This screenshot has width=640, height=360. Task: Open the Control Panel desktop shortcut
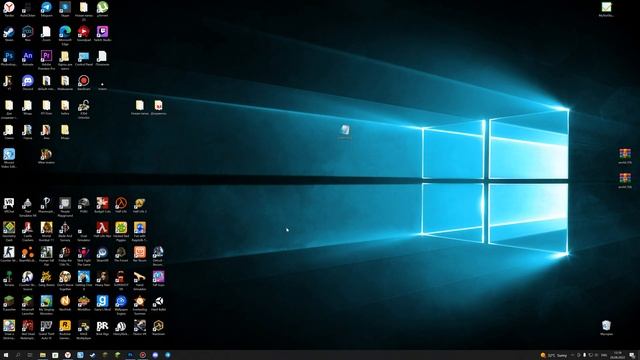click(x=84, y=56)
